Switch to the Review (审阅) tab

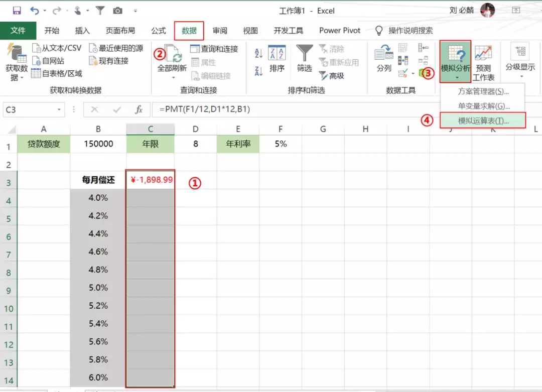tap(220, 31)
